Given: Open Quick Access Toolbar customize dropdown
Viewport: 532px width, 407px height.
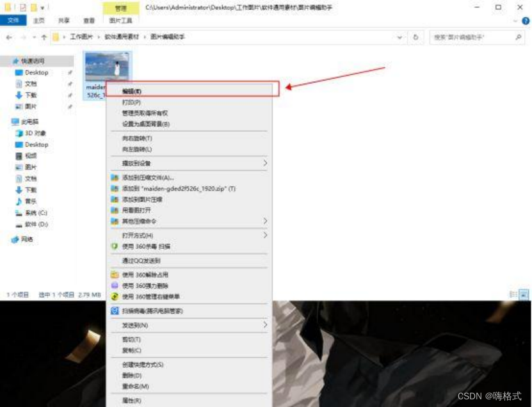Looking at the screenshot, I should click(x=42, y=8).
